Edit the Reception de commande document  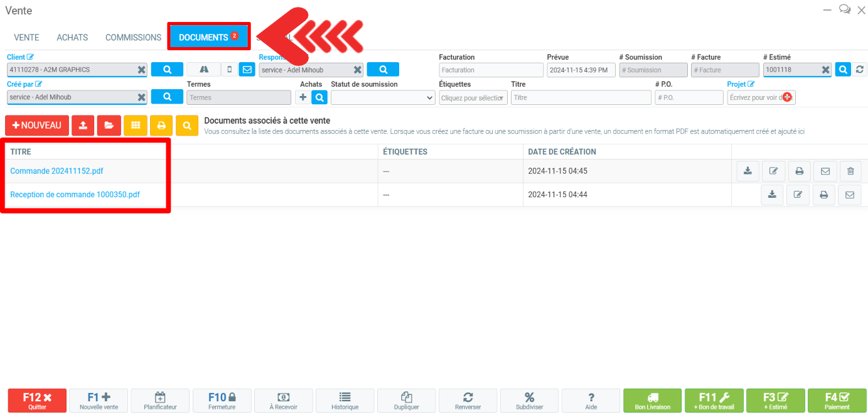coord(798,195)
